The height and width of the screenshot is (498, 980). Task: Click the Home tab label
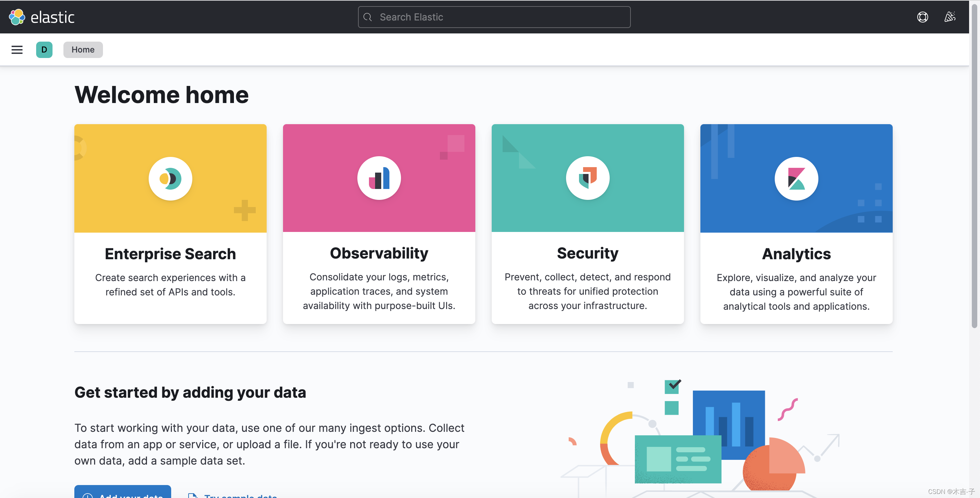[83, 49]
